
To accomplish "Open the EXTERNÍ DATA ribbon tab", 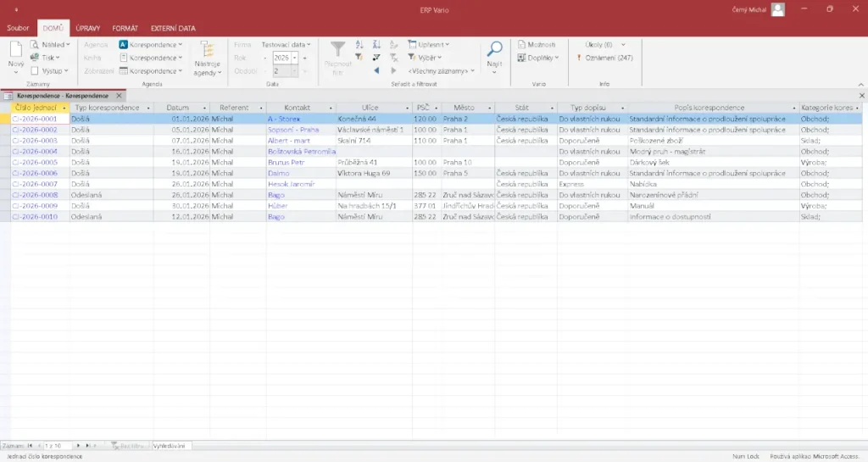I will (x=174, y=28).
